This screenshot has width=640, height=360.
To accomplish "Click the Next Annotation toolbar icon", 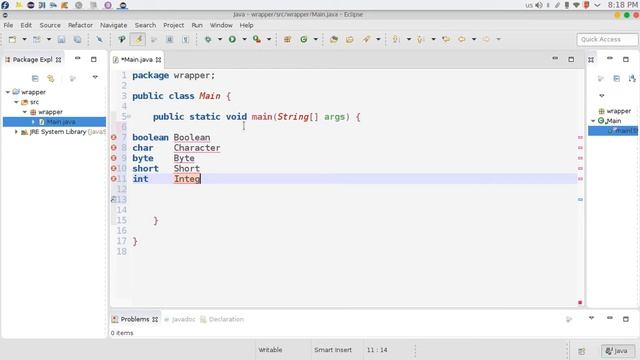I will point(396,40).
